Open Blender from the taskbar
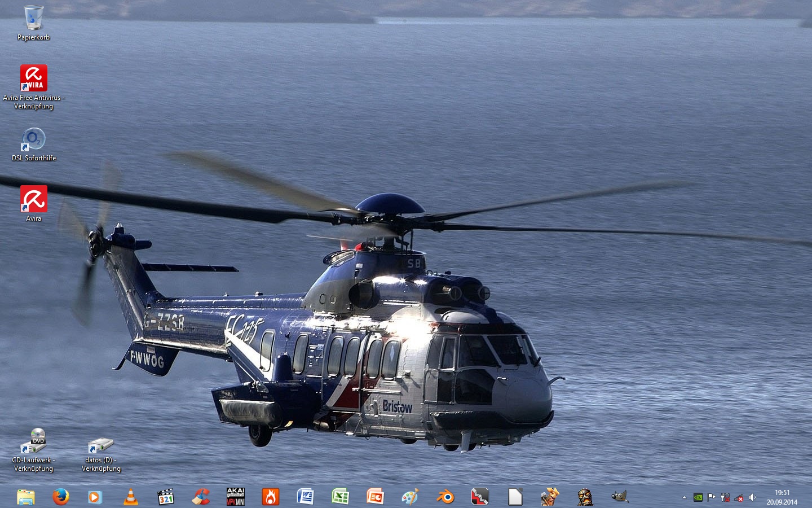This screenshot has height=508, width=812. (445, 497)
